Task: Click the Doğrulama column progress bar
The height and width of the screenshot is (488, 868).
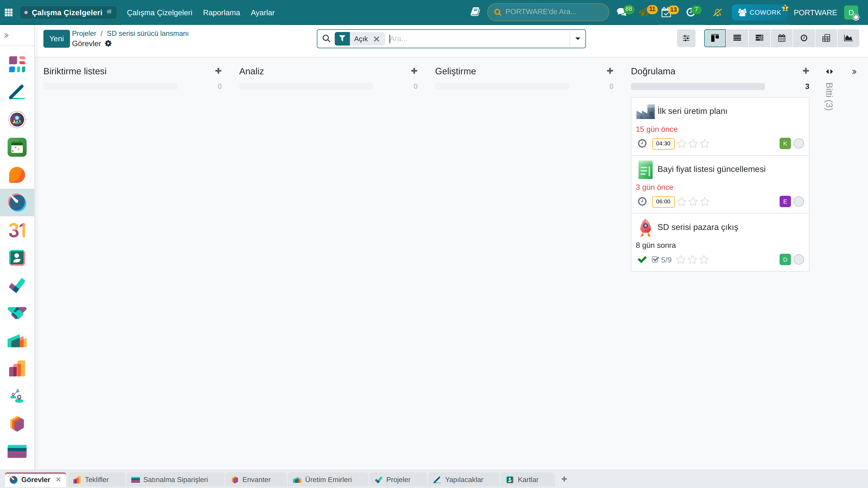Action: (x=697, y=86)
